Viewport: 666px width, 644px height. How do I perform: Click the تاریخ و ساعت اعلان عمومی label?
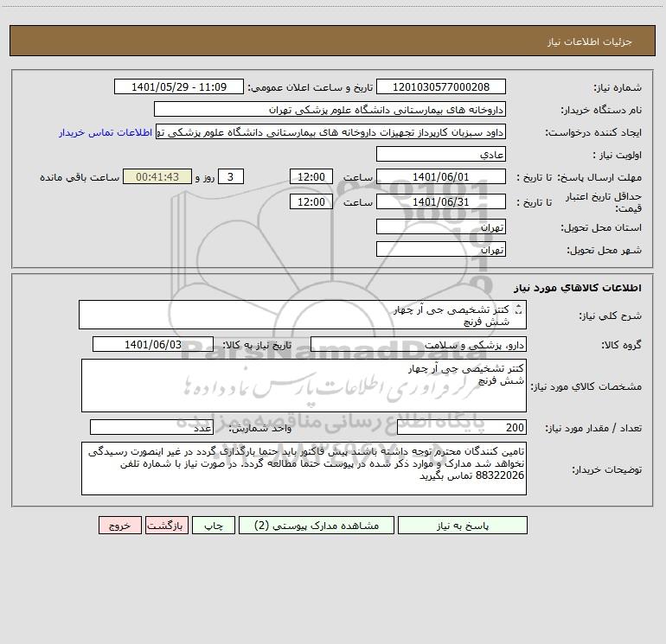pyautogui.click(x=311, y=87)
